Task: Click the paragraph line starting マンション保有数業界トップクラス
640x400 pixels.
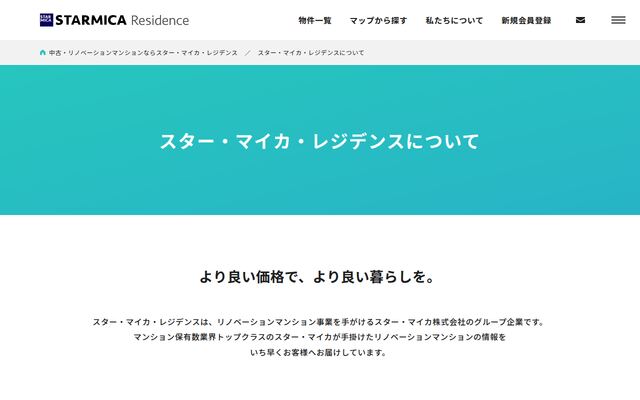Action: point(320,337)
